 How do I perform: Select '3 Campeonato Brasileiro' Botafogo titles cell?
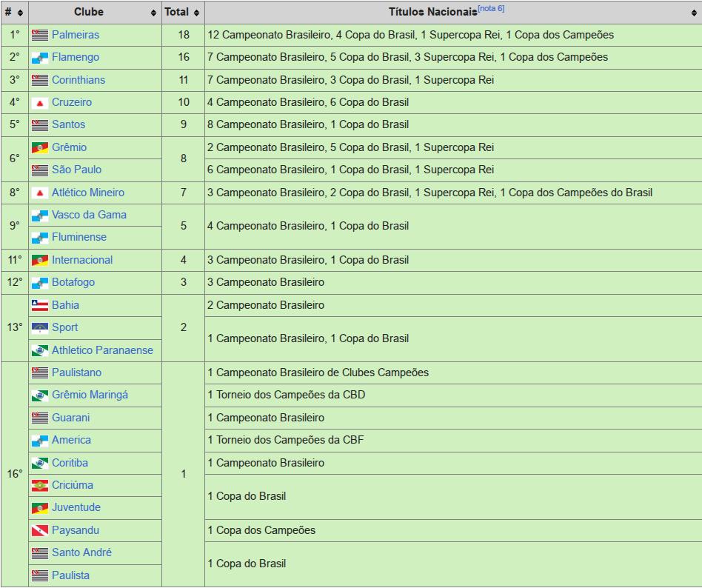click(453, 283)
